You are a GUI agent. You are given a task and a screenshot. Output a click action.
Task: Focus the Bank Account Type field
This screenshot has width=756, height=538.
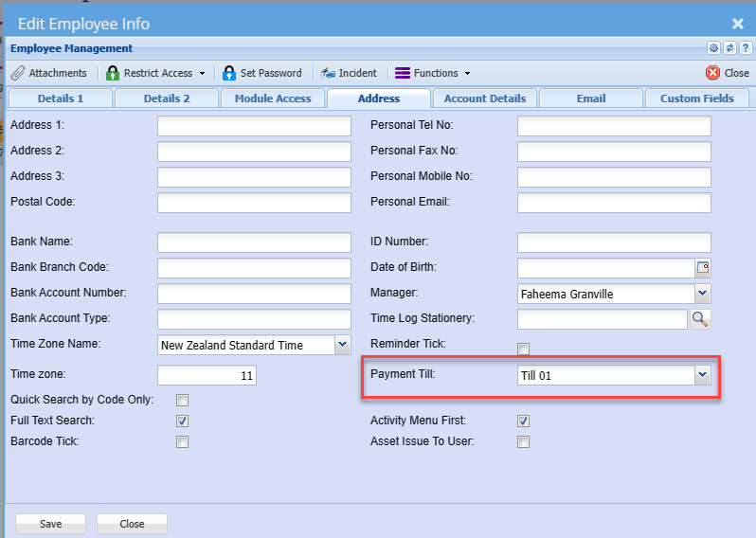(254, 319)
